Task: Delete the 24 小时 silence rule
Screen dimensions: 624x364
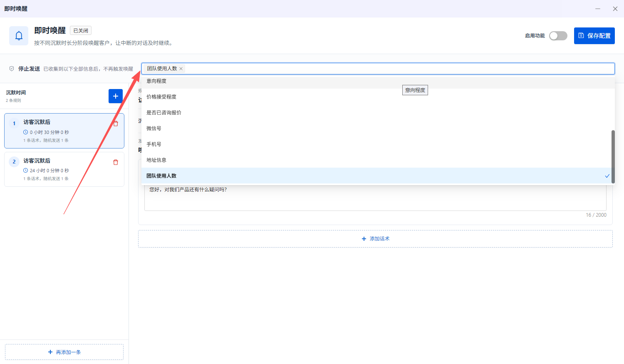Action: tap(116, 162)
